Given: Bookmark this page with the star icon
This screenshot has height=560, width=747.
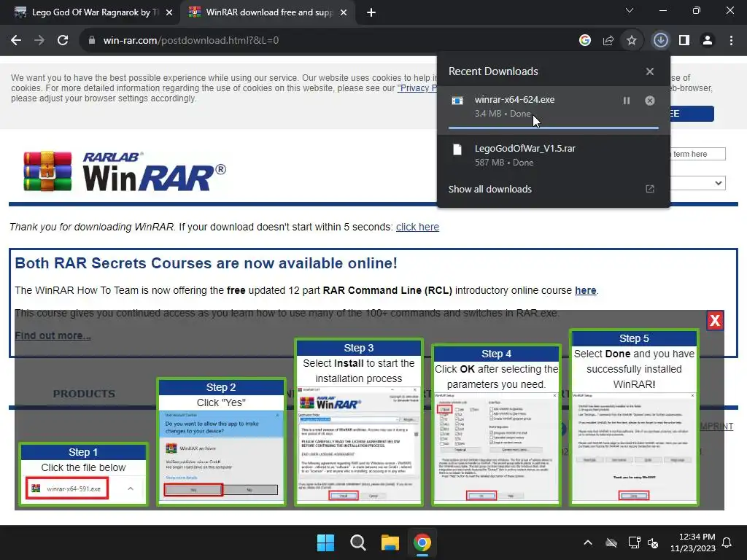Looking at the screenshot, I should click(x=632, y=41).
